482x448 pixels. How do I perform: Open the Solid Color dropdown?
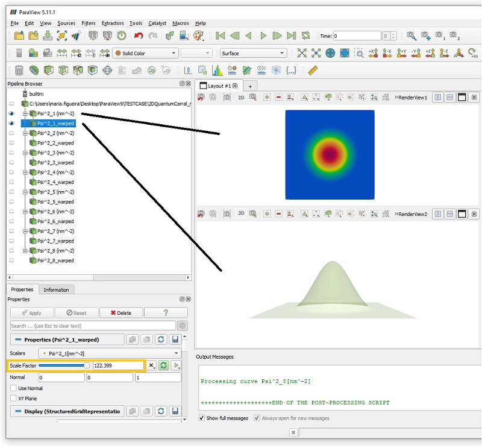[146, 54]
